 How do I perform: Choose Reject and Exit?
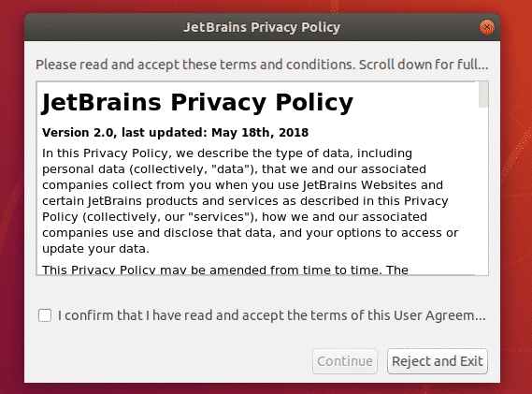tap(438, 361)
